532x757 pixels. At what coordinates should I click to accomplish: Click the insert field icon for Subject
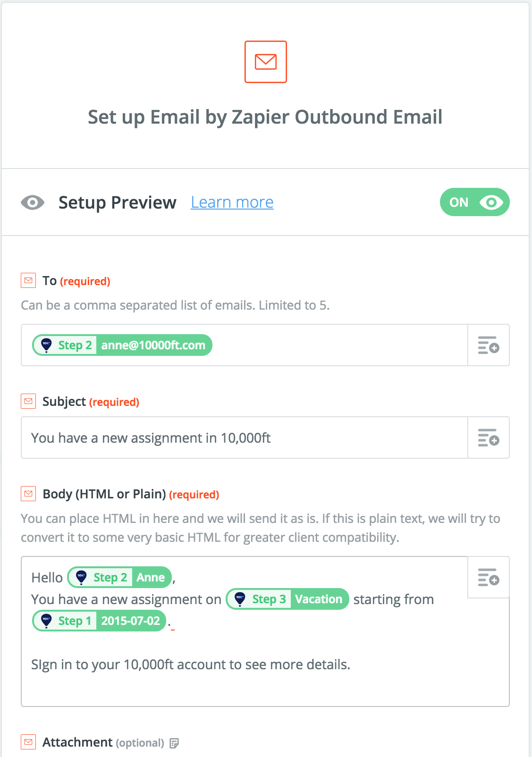point(488,437)
